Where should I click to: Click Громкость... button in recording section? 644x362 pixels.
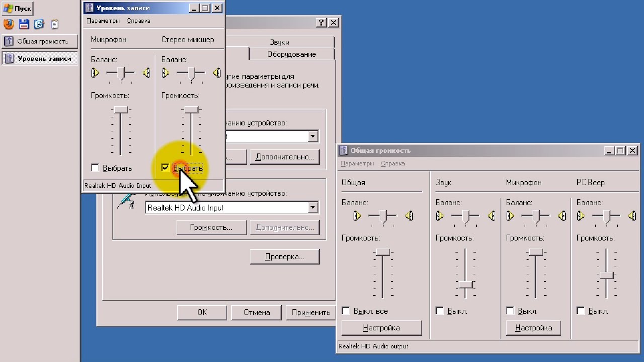point(211,227)
